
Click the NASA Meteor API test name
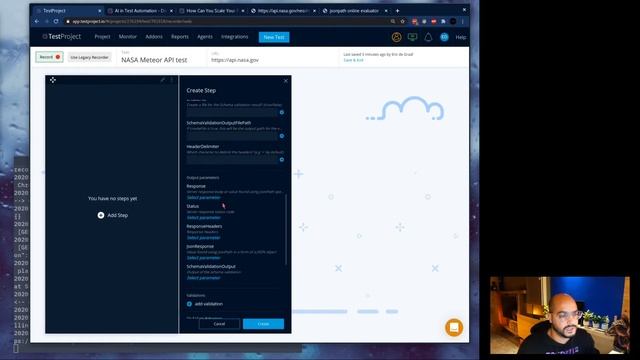pos(154,60)
